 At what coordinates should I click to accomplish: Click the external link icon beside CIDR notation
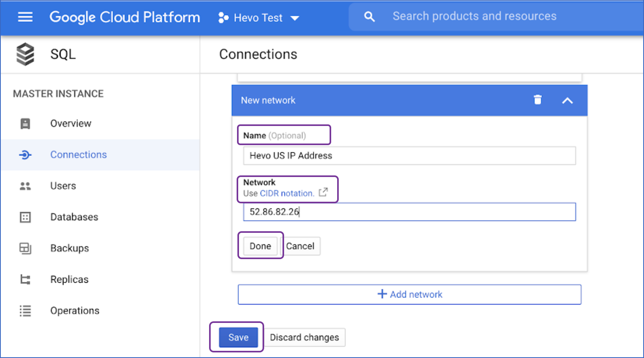pyautogui.click(x=323, y=193)
